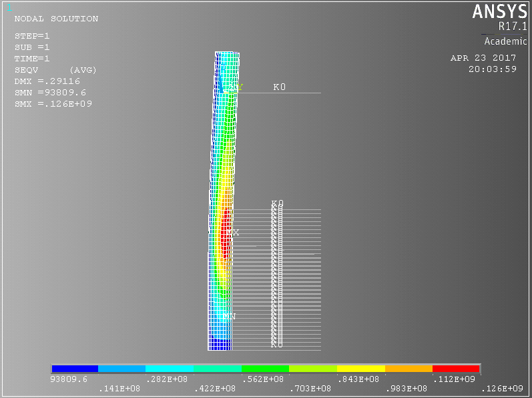Screen dimensions: 532x398
Task: Select the orange legend color band
Action: [x=409, y=369]
